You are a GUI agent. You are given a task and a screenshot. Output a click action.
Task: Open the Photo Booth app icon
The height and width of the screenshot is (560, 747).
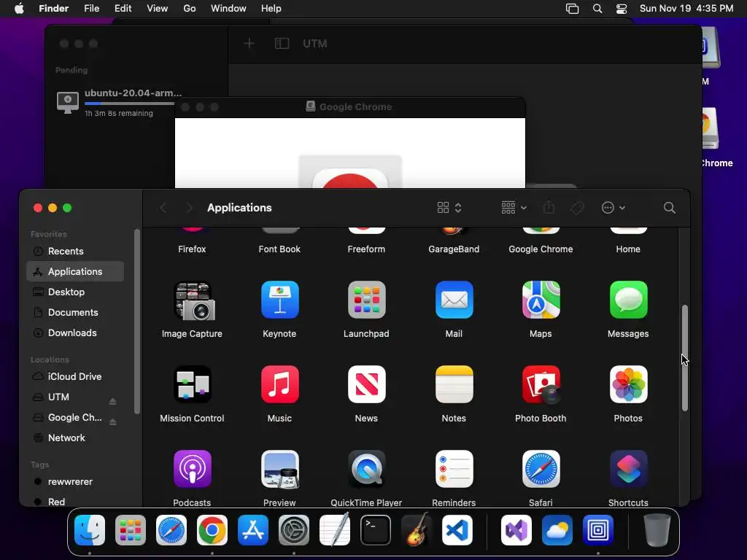tap(541, 384)
